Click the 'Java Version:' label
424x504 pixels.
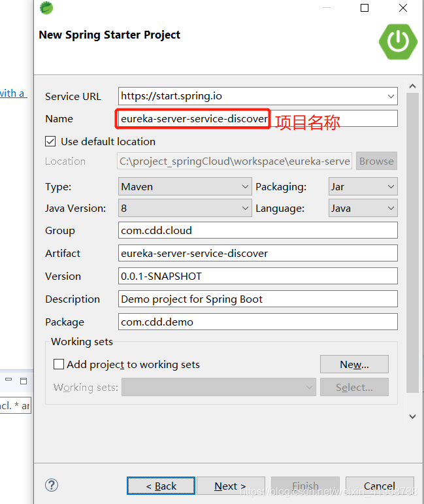[76, 209]
